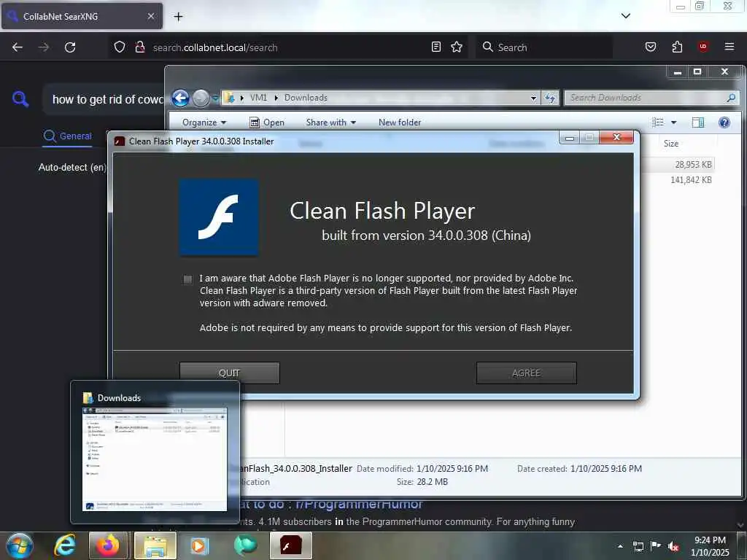This screenshot has width=747, height=560.
Task: Open a new Firefox tab
Action: click(178, 17)
